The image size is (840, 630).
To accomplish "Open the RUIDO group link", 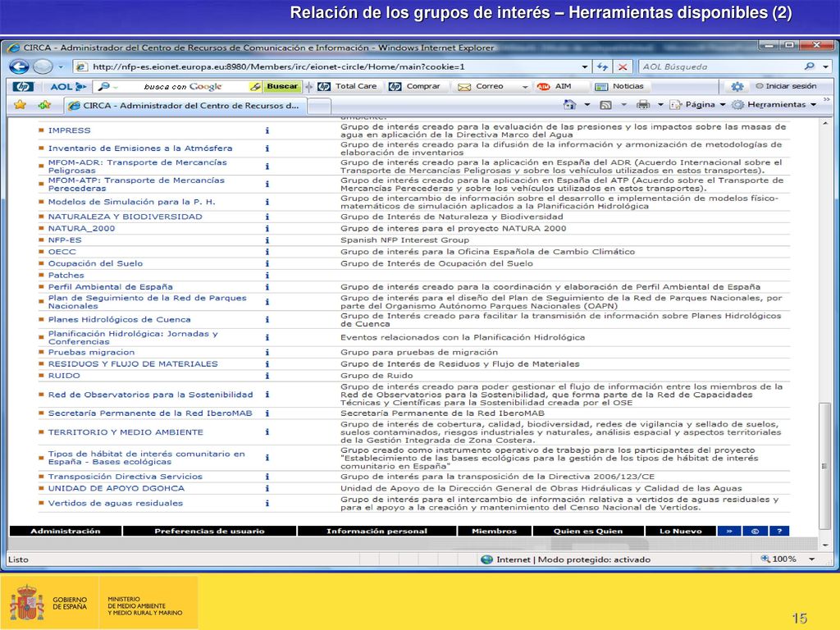I will 64,376.
